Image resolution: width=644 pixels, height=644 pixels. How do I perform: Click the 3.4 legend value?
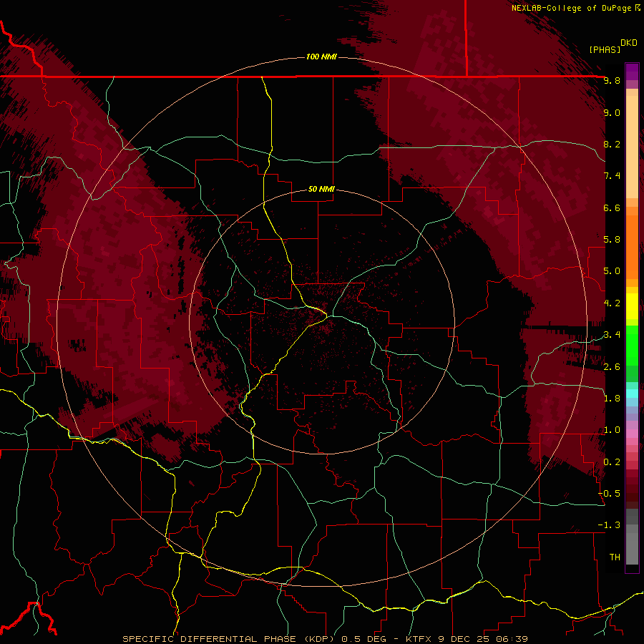pos(612,335)
